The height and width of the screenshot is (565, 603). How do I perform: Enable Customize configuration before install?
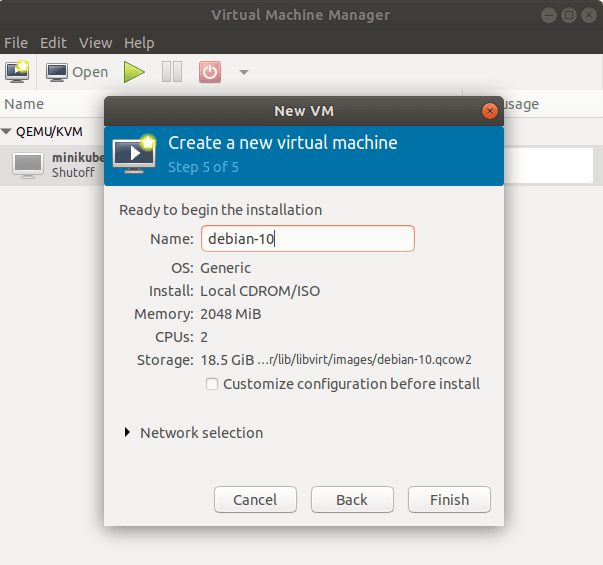click(211, 384)
